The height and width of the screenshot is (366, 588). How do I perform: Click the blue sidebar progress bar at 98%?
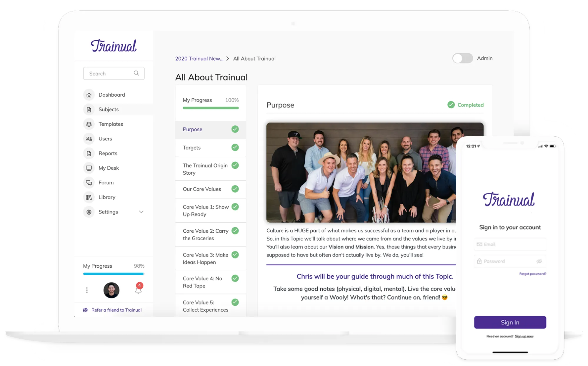point(114,274)
